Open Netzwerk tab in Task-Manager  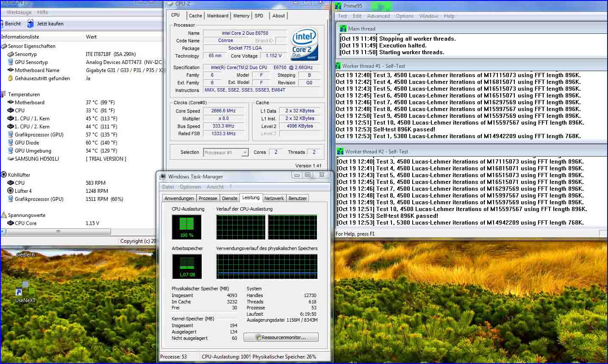274,198
